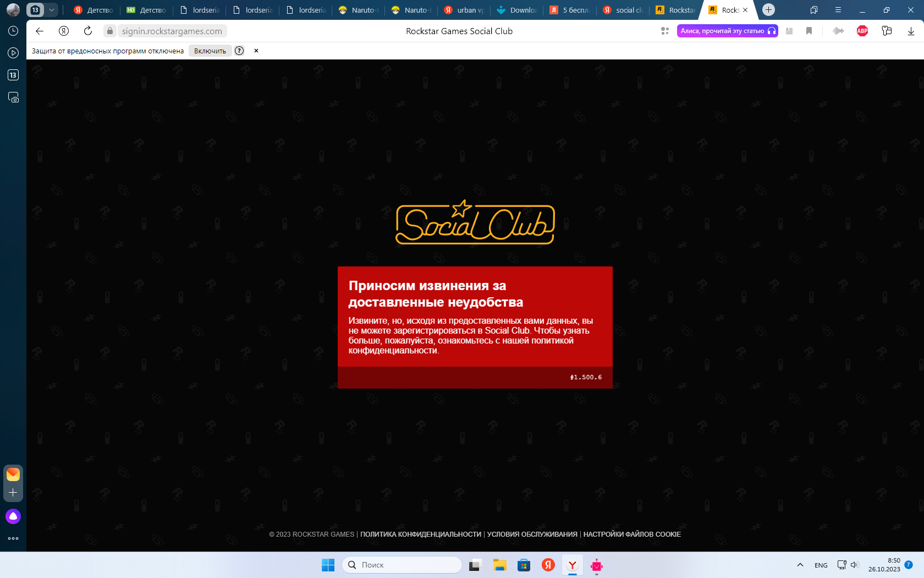Screen dimensions: 924x578
Task: Expand the tab group dropdown arrow
Action: coord(52,10)
